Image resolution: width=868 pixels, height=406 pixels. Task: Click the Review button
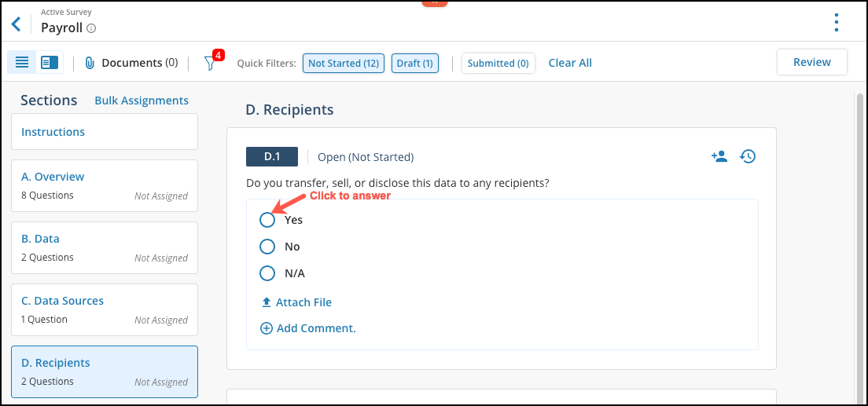(812, 62)
